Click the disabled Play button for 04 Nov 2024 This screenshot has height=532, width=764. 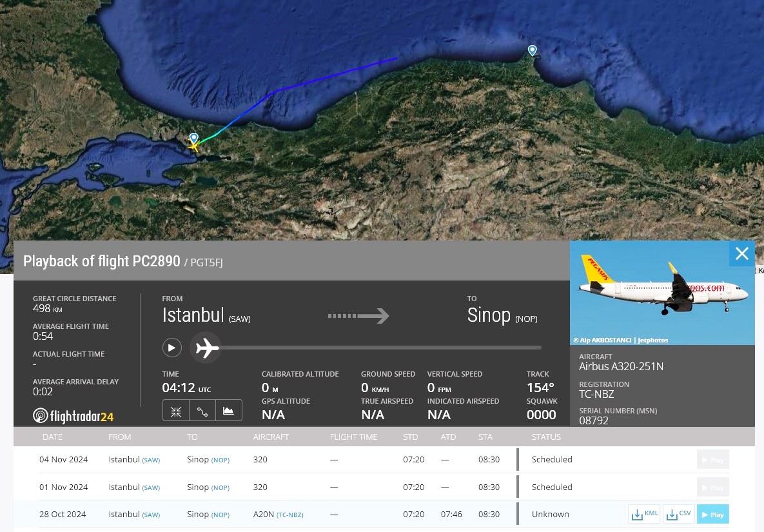coord(713,459)
